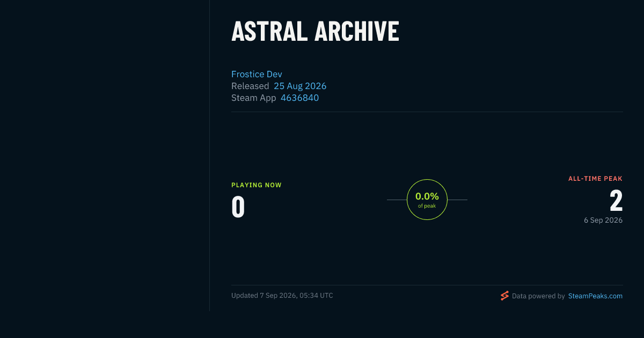Click the release date 25 Aug 2026
644x338 pixels.
pyautogui.click(x=300, y=86)
